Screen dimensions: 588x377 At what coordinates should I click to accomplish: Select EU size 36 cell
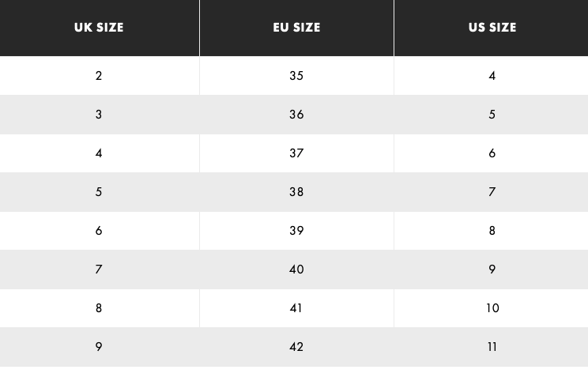[x=296, y=115]
